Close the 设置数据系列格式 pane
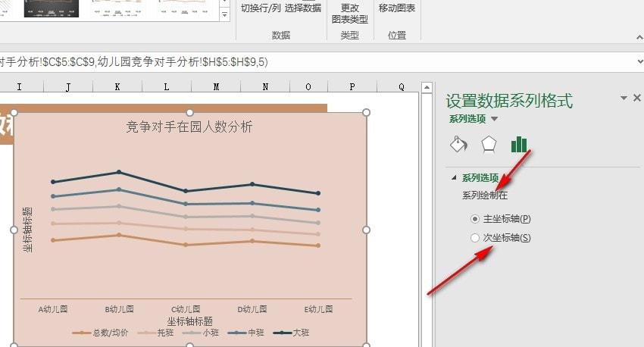 pyautogui.click(x=637, y=98)
